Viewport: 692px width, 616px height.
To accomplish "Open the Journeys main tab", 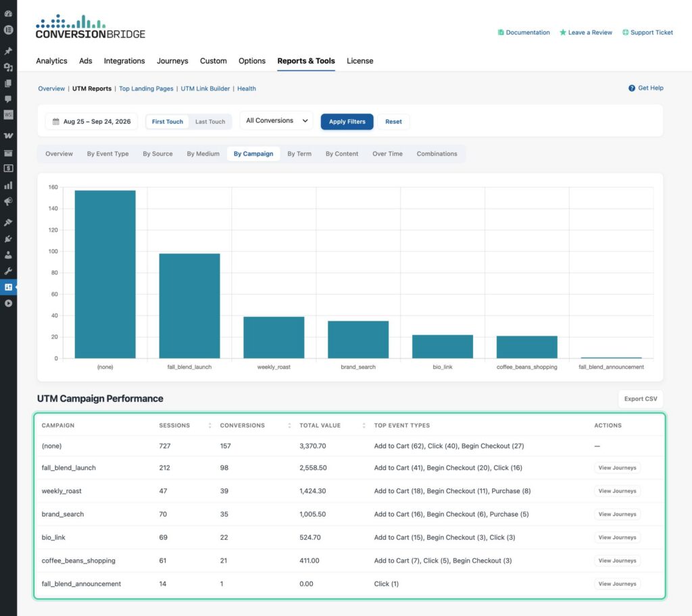I will pyautogui.click(x=172, y=61).
